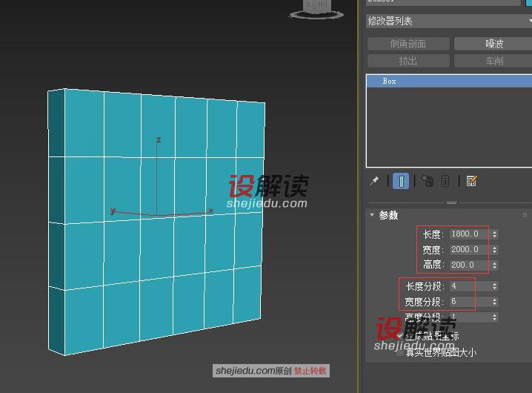This screenshot has width=532, height=393.
Task: Click the 长度 value field 1800.0
Action: tap(470, 234)
